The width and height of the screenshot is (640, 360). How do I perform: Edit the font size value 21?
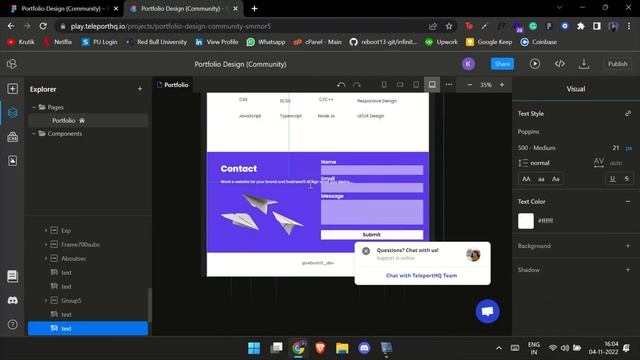(x=616, y=148)
